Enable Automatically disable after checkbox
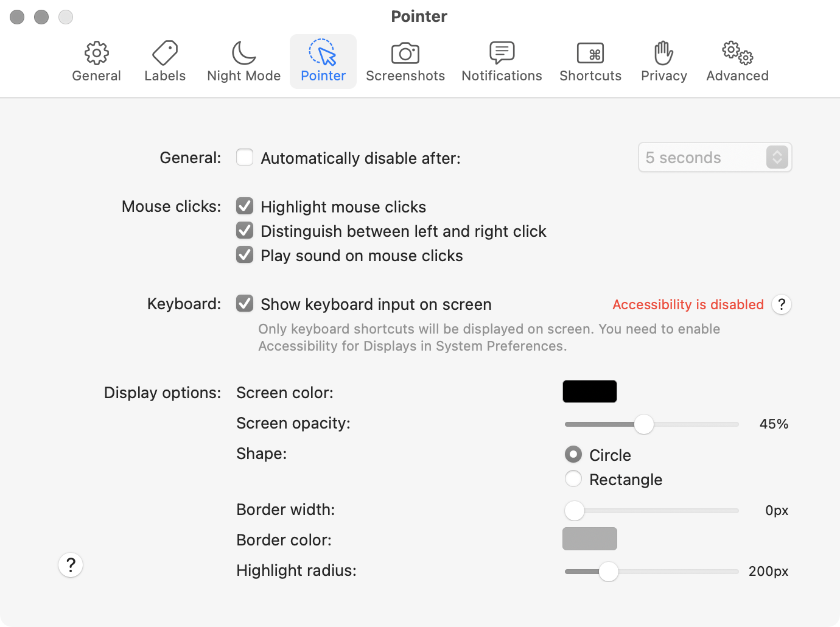Image resolution: width=840 pixels, height=627 pixels. tap(245, 157)
